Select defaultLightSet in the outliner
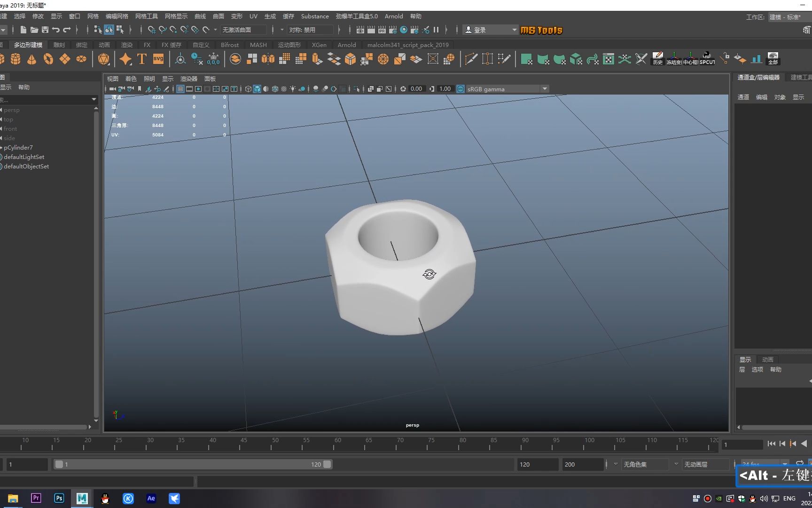The width and height of the screenshot is (812, 508). point(24,157)
